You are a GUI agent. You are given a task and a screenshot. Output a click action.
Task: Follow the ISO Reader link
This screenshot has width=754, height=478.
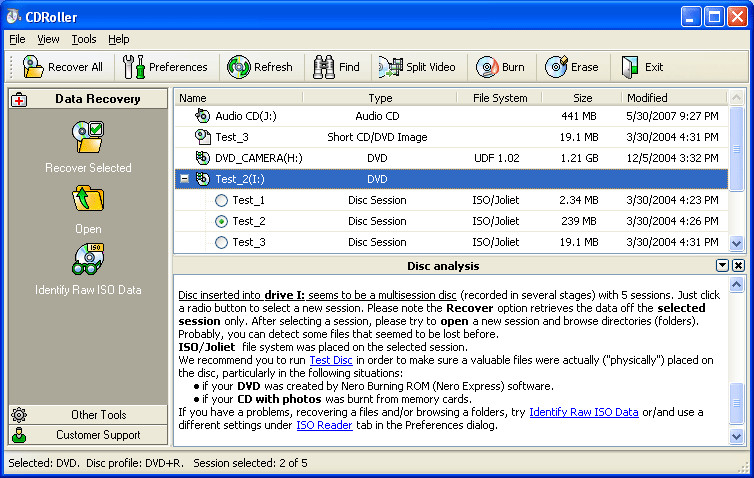tap(324, 425)
